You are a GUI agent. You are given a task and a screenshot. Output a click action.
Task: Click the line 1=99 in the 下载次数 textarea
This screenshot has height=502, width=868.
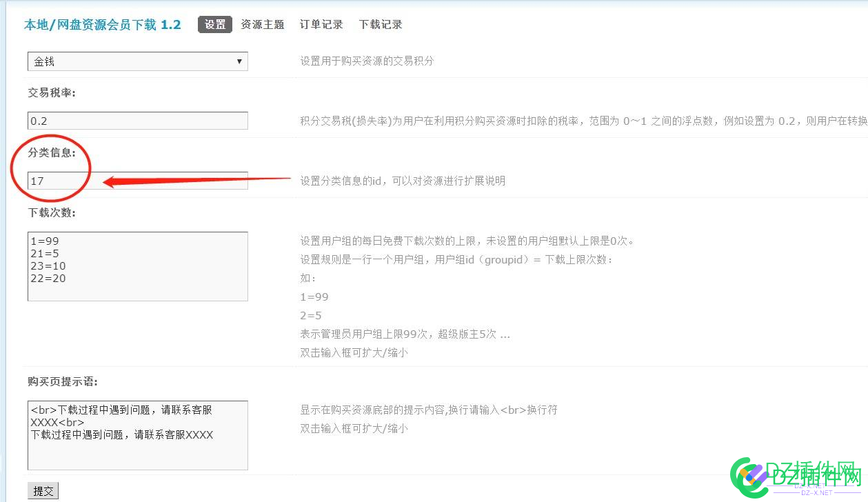click(45, 241)
